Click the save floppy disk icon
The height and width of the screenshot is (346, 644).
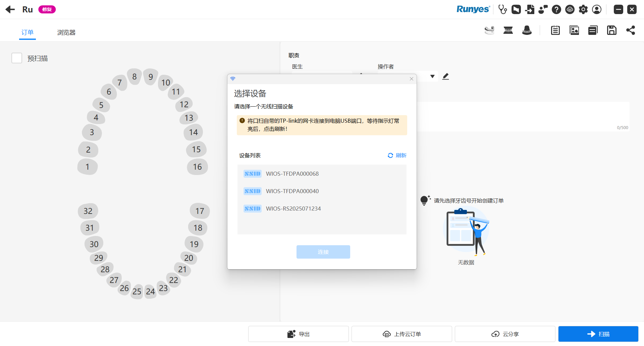pyautogui.click(x=611, y=30)
